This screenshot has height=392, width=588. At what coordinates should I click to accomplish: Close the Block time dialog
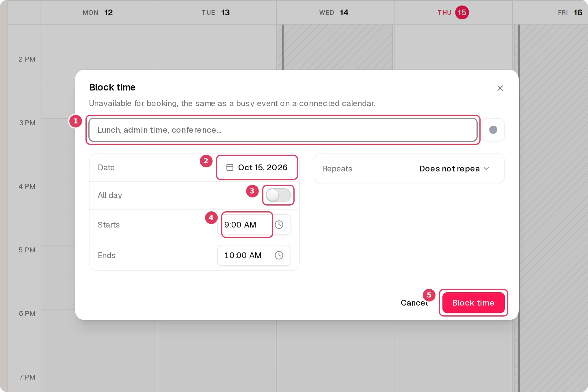click(x=500, y=88)
